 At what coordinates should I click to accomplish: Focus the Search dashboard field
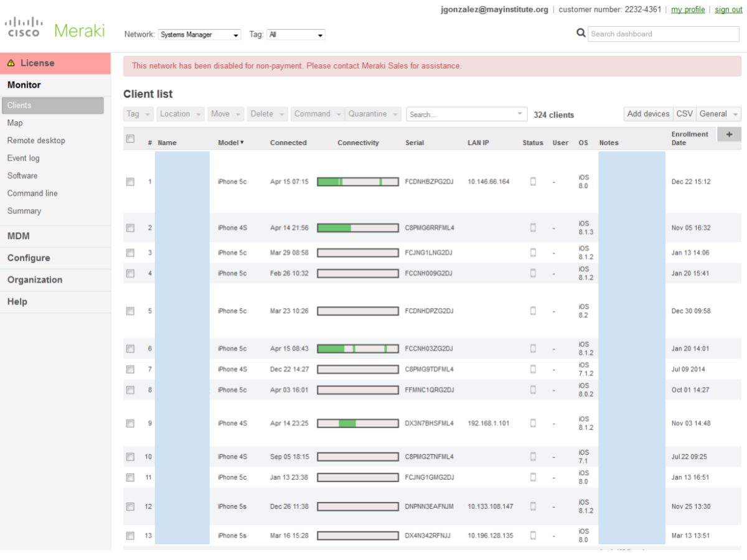(665, 34)
